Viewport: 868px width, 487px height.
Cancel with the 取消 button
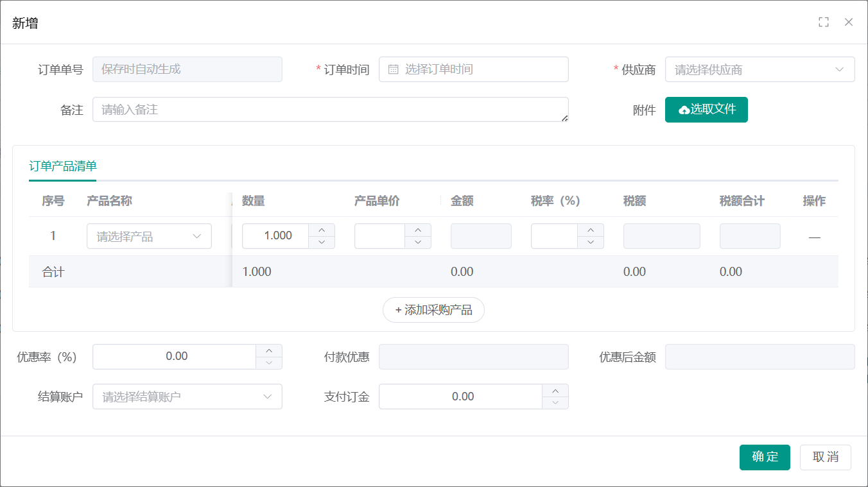[x=826, y=457]
